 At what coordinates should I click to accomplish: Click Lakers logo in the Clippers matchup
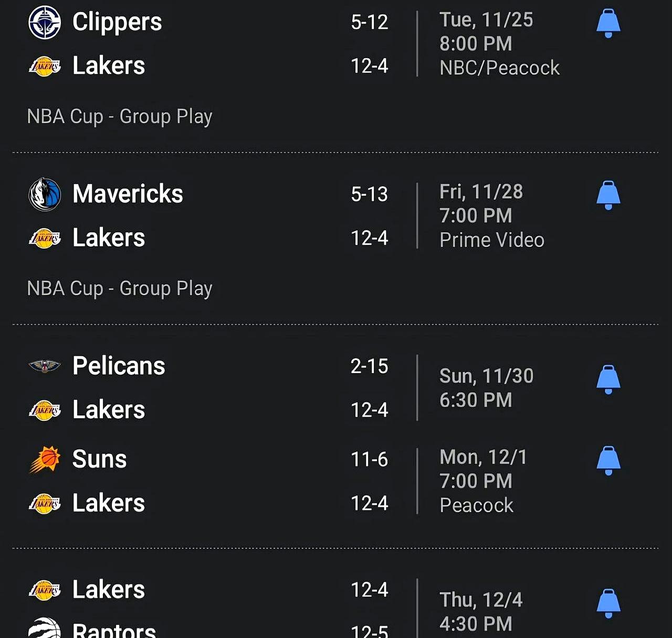click(45, 66)
